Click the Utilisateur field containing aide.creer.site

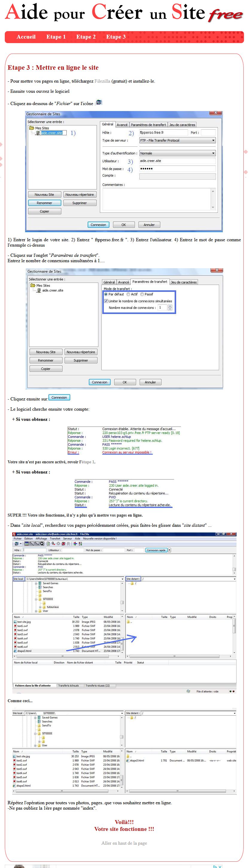coord(177,161)
